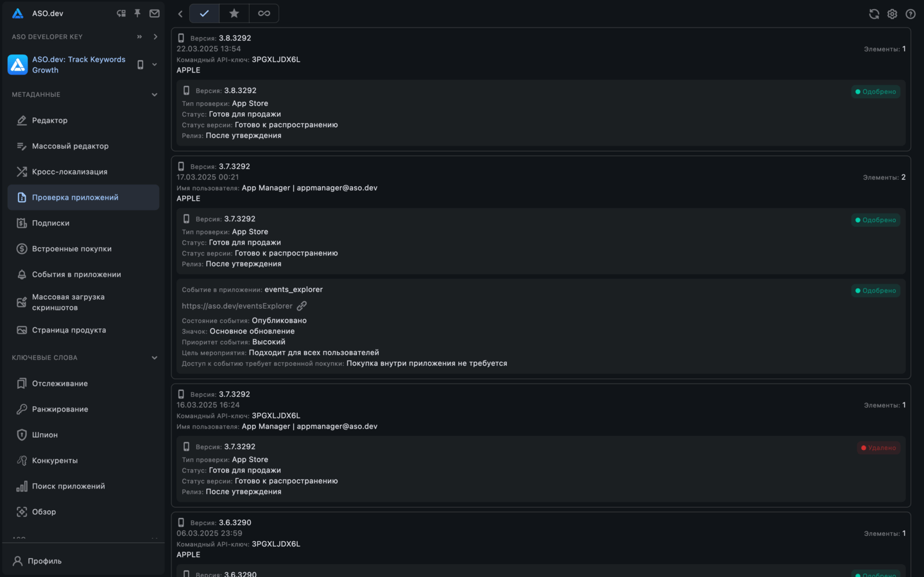The image size is (924, 577).
Task: Toggle the infinity filter button
Action: coord(264,13)
